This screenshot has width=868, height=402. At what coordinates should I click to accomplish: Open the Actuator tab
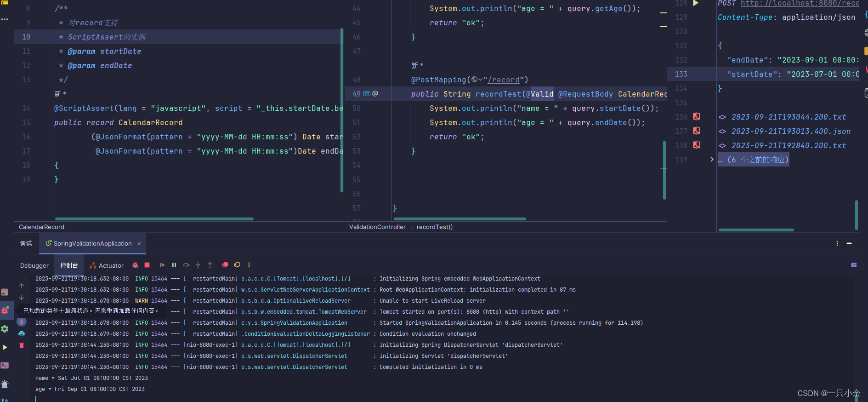tap(107, 265)
